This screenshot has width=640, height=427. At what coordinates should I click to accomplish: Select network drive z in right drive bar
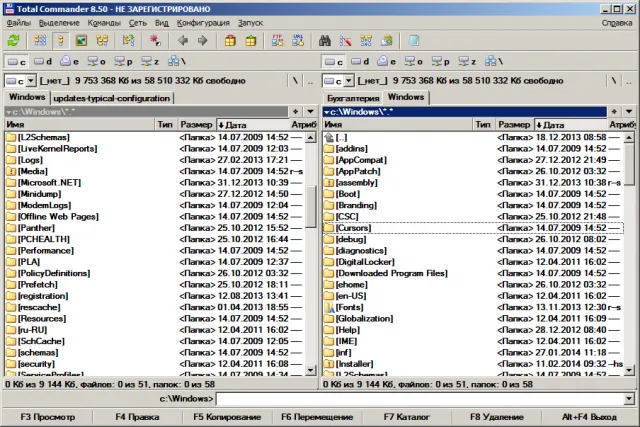click(467, 62)
